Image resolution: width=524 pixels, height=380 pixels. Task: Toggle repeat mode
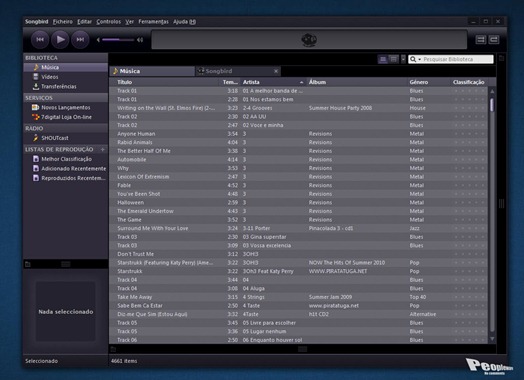[x=494, y=40]
